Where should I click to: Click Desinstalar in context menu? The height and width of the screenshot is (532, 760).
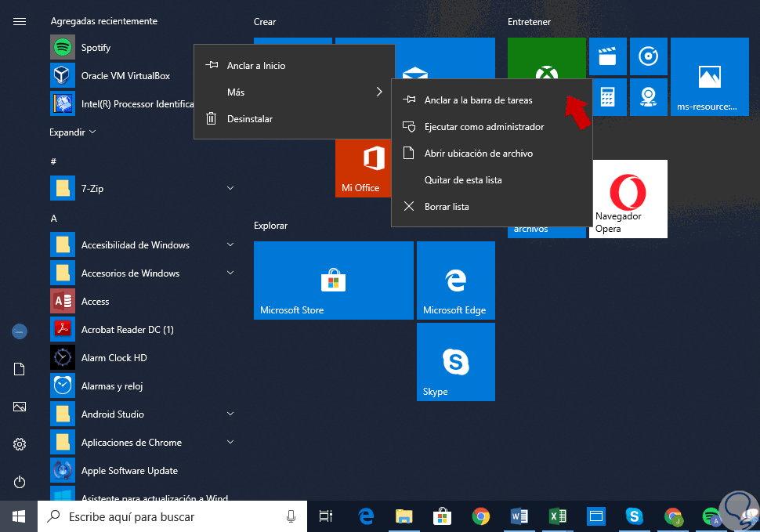click(x=249, y=119)
